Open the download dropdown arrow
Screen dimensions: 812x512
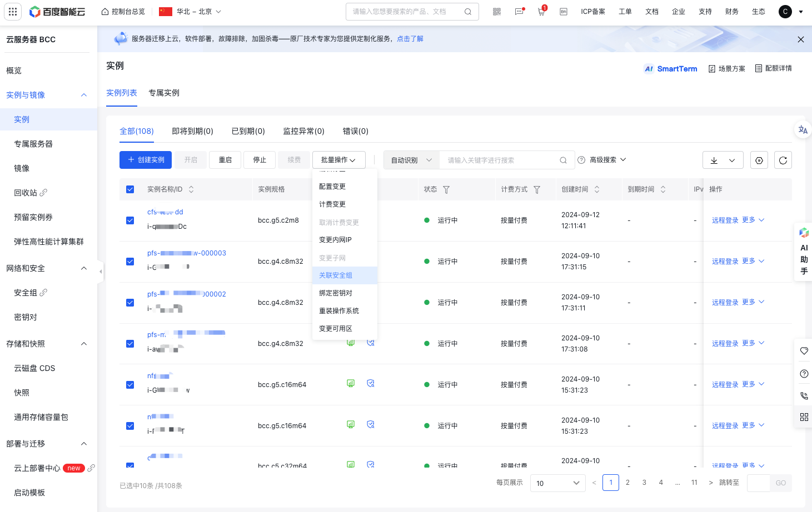(732, 160)
